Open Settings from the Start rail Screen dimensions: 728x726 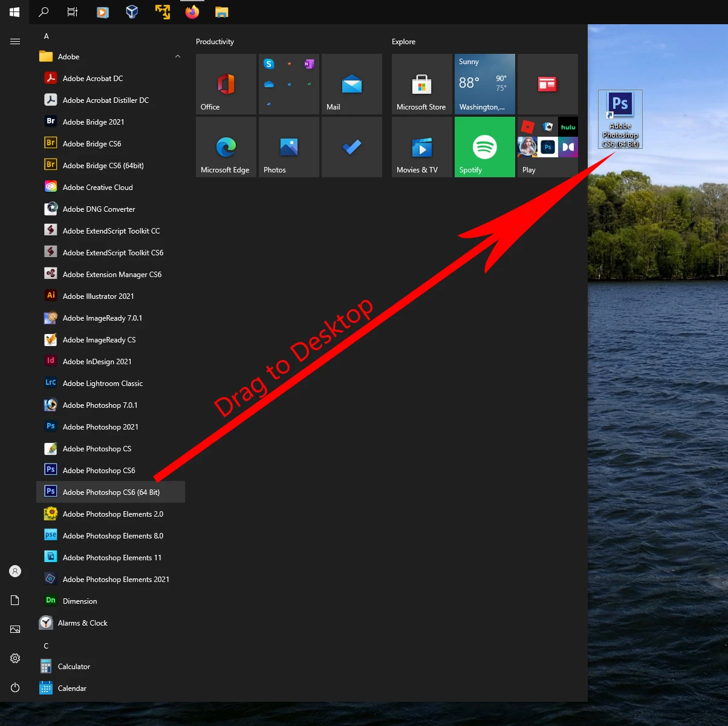click(15, 658)
